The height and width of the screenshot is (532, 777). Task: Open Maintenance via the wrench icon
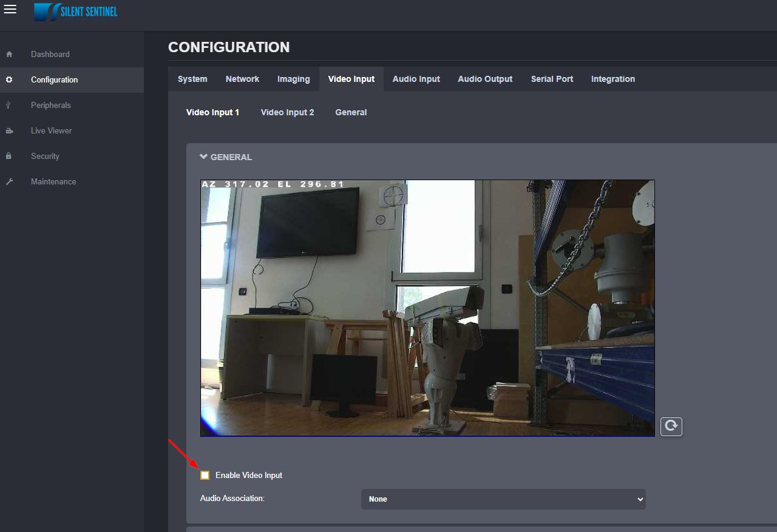pyautogui.click(x=9, y=181)
